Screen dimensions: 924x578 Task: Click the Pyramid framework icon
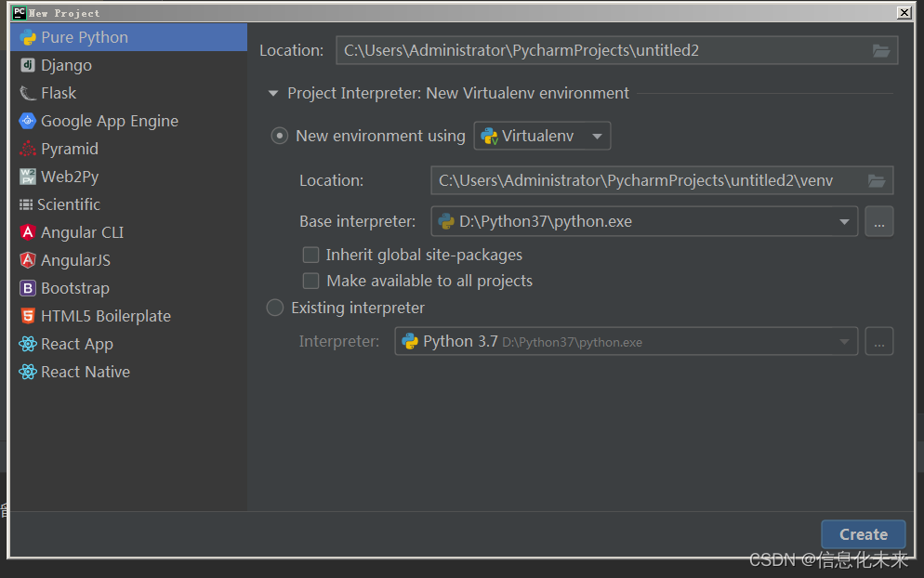pyautogui.click(x=28, y=149)
